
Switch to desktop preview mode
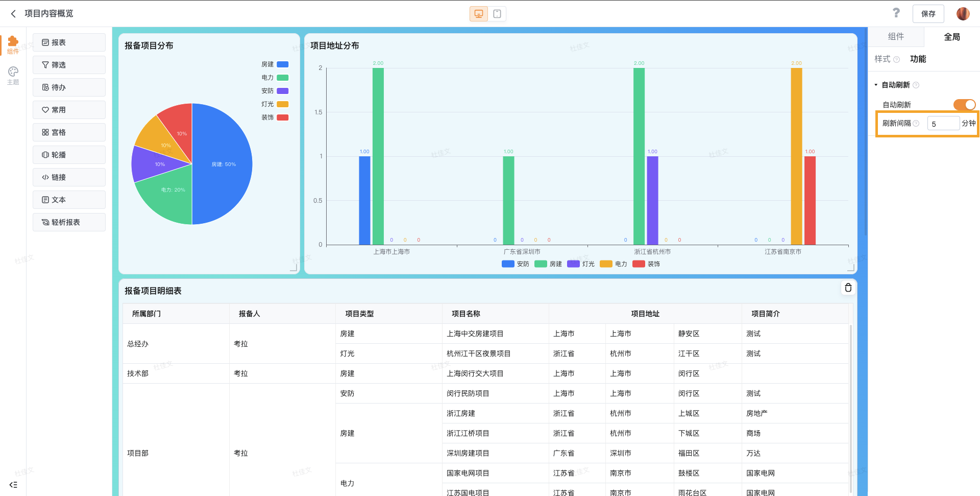click(479, 14)
